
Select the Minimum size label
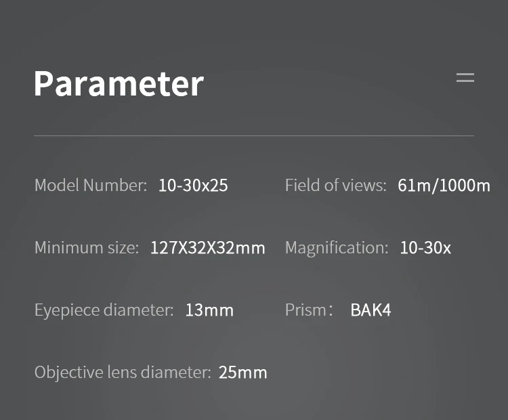[87, 247]
